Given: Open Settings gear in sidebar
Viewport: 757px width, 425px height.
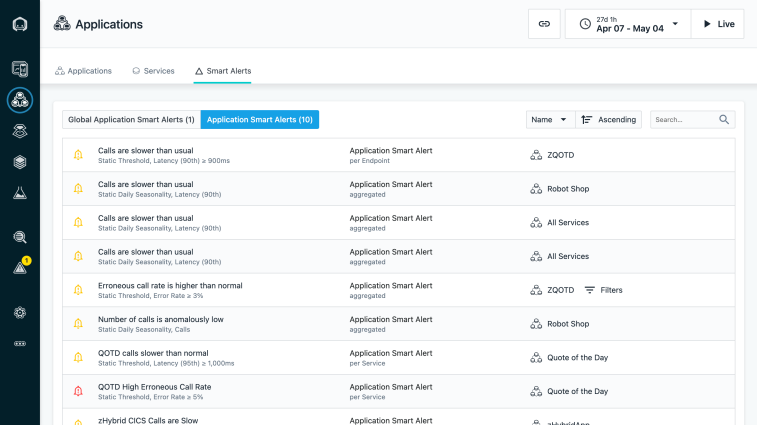Looking at the screenshot, I should coord(20,312).
